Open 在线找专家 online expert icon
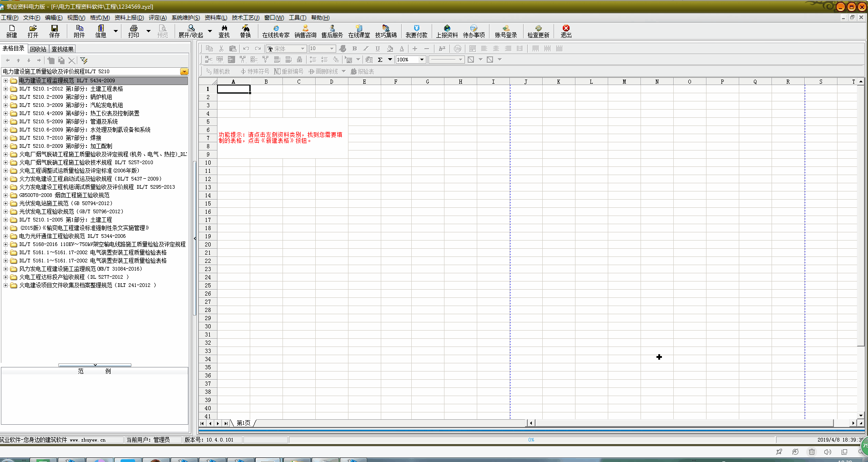Screen dimensions: 868x462 click(276, 31)
